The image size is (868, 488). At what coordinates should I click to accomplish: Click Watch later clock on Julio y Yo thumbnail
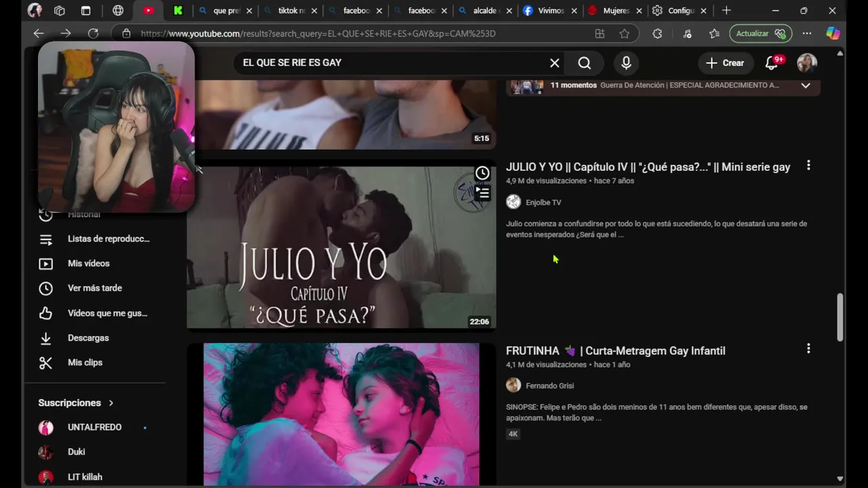click(x=482, y=173)
